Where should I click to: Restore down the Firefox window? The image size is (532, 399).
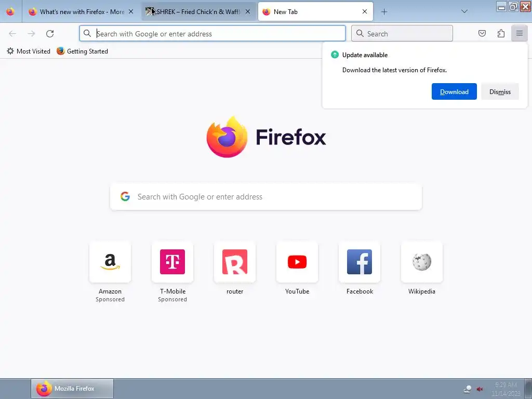click(513, 7)
